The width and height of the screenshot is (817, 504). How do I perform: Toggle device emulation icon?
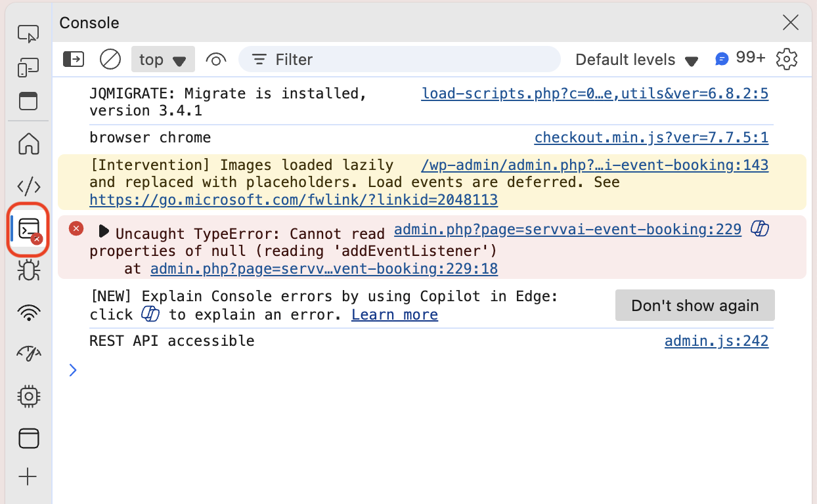pos(28,67)
